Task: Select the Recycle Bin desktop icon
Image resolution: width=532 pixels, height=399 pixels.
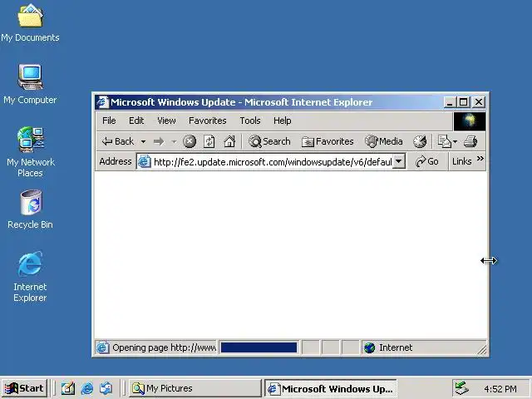Action: tap(31, 209)
